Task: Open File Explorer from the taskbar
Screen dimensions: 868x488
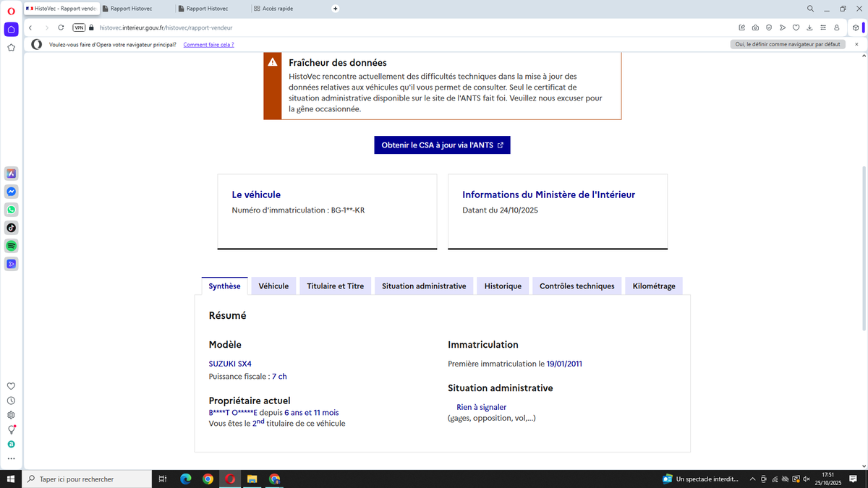Action: pyautogui.click(x=252, y=479)
